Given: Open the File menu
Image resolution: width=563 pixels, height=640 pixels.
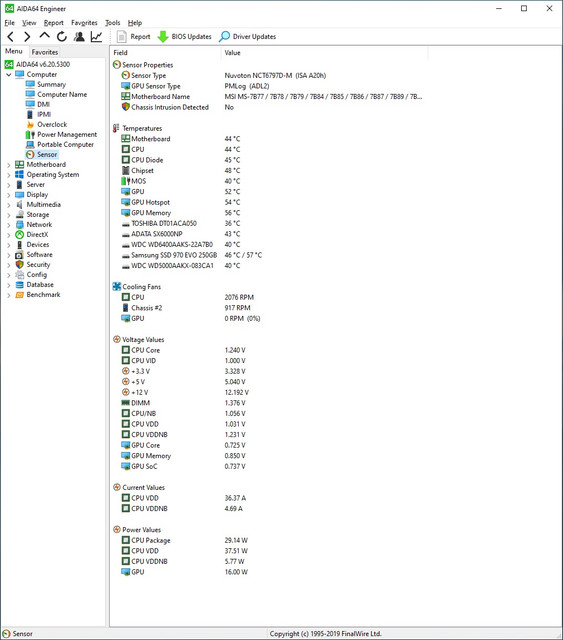Looking at the screenshot, I should point(9,23).
